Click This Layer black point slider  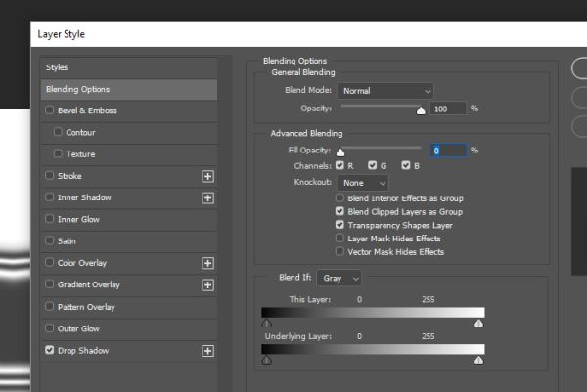pos(266,324)
